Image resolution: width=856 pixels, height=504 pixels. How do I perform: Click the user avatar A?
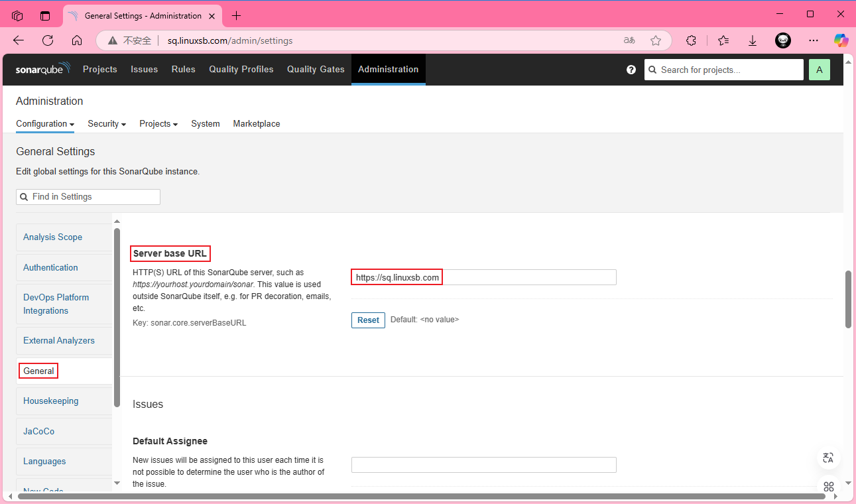click(820, 70)
